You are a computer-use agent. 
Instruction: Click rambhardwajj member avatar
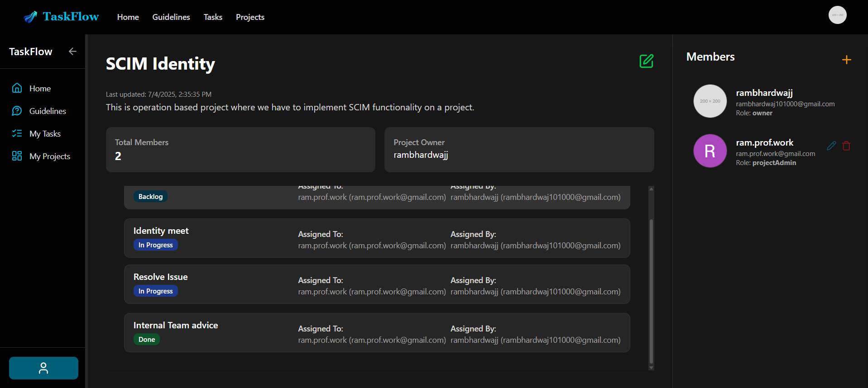click(x=710, y=101)
